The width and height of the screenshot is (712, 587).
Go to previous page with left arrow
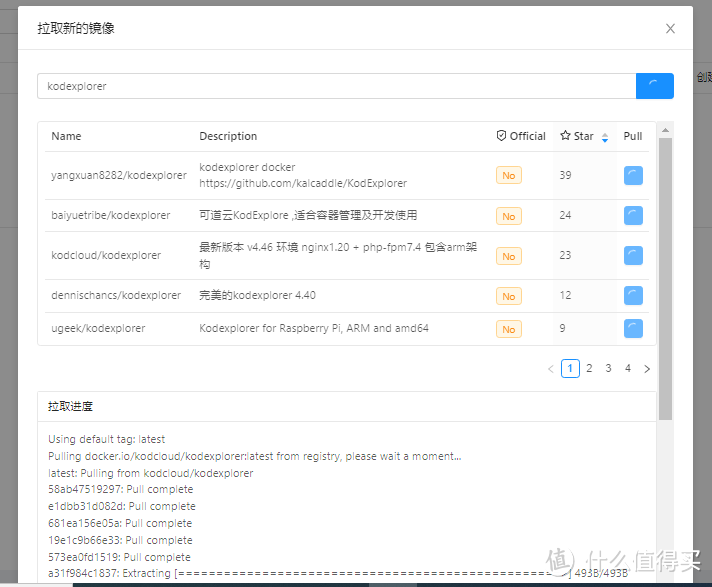coord(551,369)
